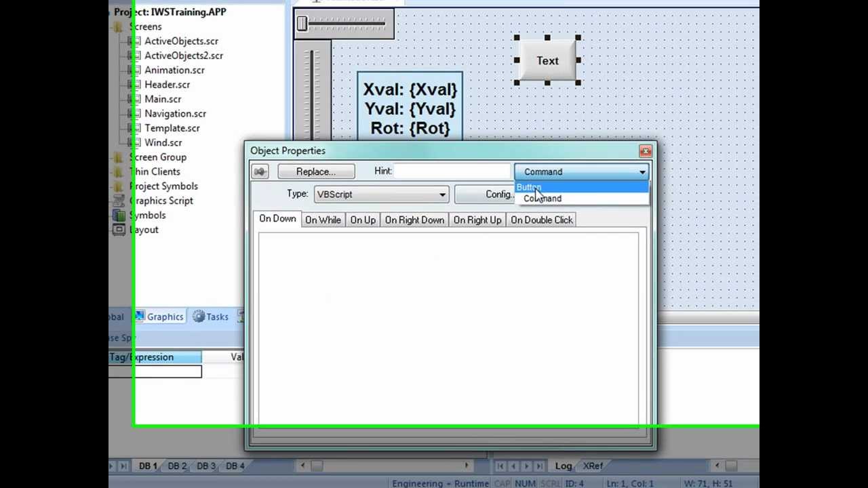Switch to the On Right Up tab
Screen dimensions: 868x488
[x=477, y=220]
